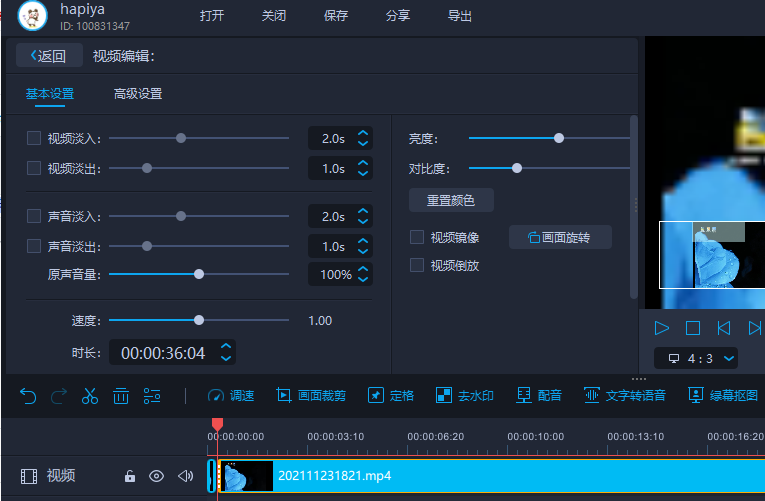
Task: Click the trash delete icon
Action: pyautogui.click(x=121, y=396)
